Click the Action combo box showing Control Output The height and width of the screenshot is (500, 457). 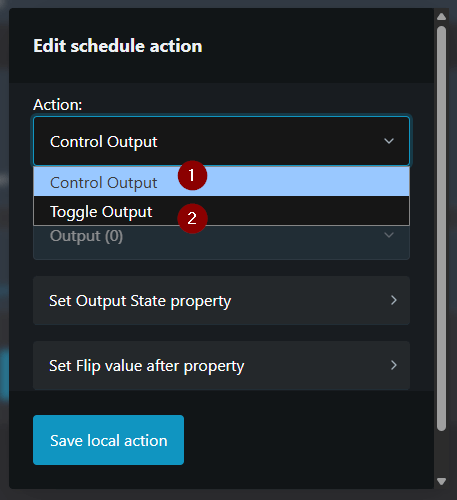point(221,141)
